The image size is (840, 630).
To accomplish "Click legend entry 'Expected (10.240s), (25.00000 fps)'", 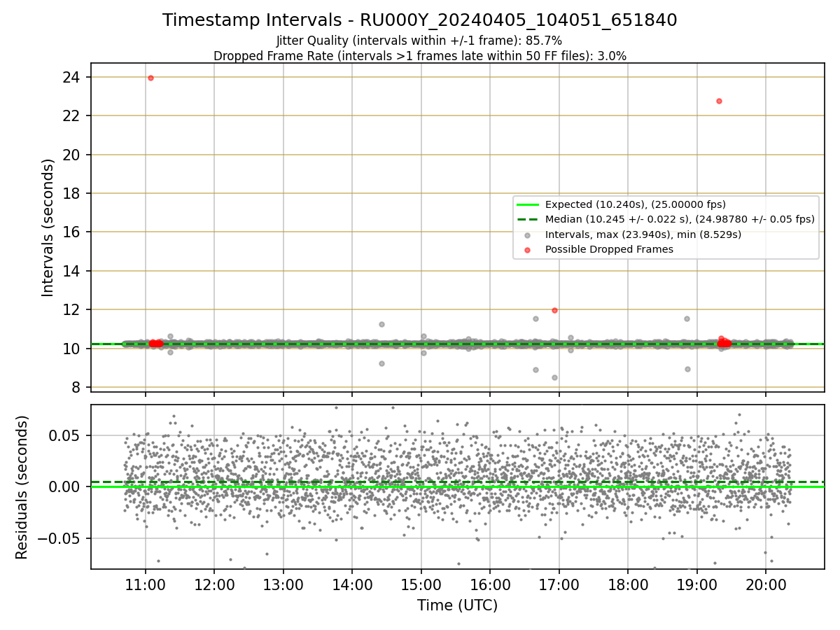I will click(636, 204).
